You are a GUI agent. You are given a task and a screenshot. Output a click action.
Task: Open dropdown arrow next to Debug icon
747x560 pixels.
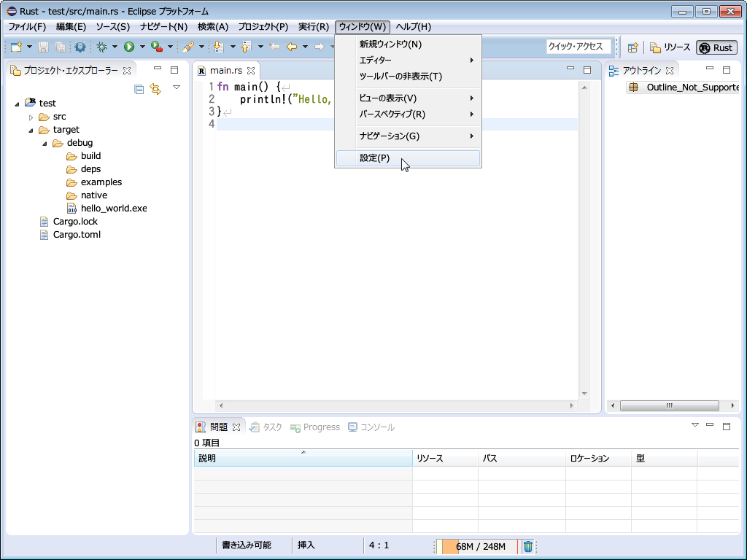[115, 47]
